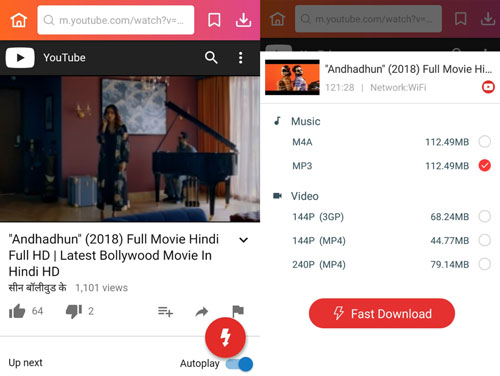Click the "121:28" duration text

point(339,88)
